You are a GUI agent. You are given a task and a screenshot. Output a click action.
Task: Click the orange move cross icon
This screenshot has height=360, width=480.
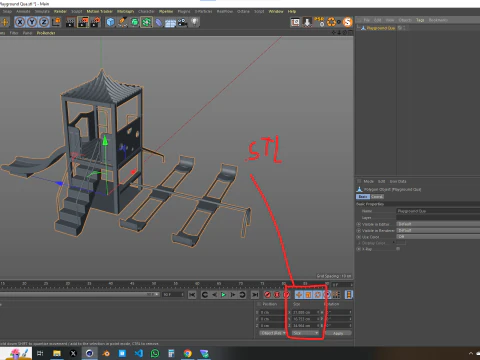pos(5,22)
